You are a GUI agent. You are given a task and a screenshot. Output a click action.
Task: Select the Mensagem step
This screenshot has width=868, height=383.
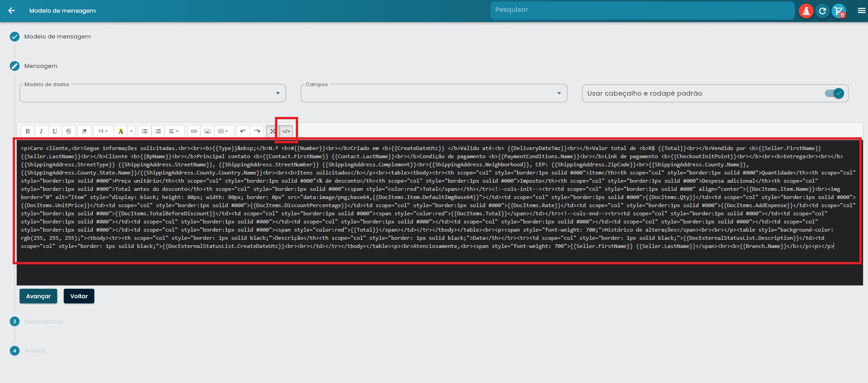tap(41, 66)
